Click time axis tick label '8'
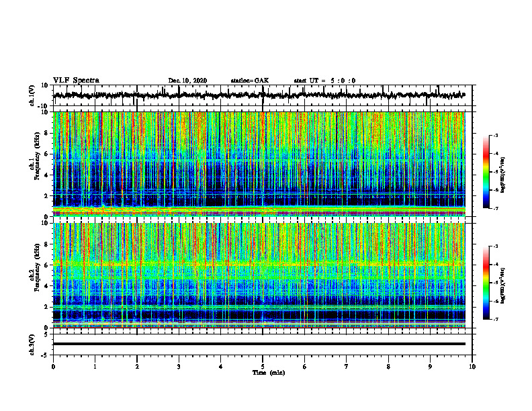532x411 pixels. [x=388, y=367]
